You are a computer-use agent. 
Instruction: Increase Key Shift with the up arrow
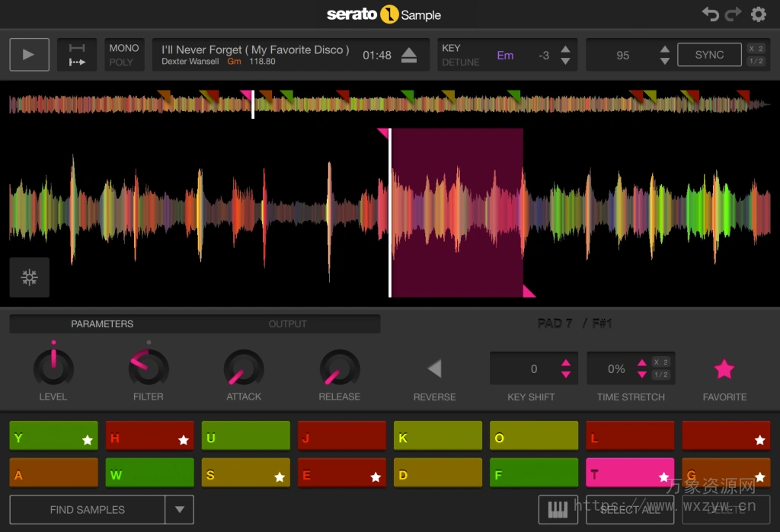click(567, 362)
